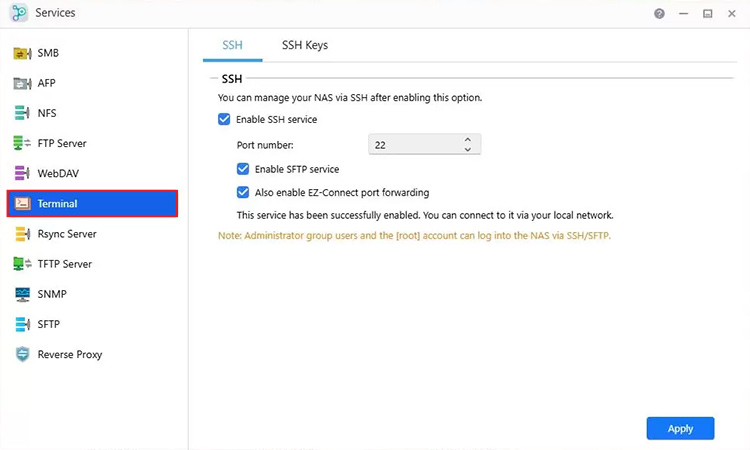Click the 'manage your NAS via SSH' description
Viewport: 750px width, 450px height.
[350, 98]
